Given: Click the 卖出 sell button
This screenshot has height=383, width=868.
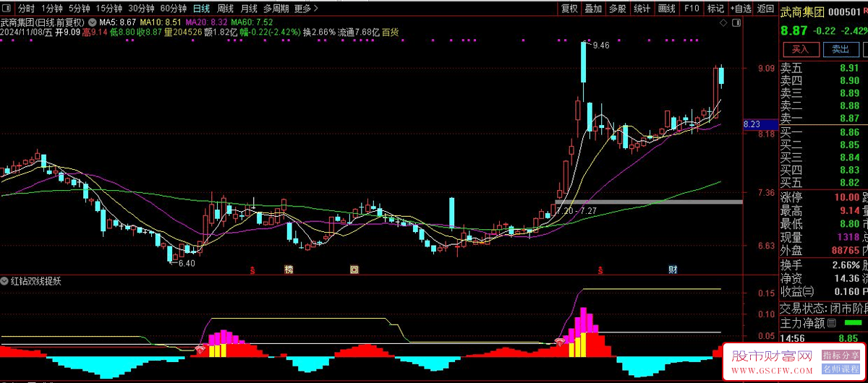Looking at the screenshot, I should point(841,49).
